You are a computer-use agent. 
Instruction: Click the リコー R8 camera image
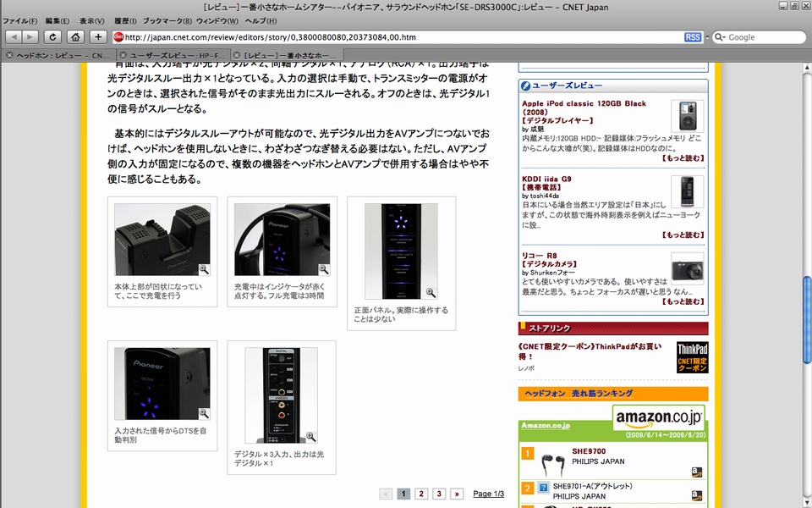(x=687, y=268)
